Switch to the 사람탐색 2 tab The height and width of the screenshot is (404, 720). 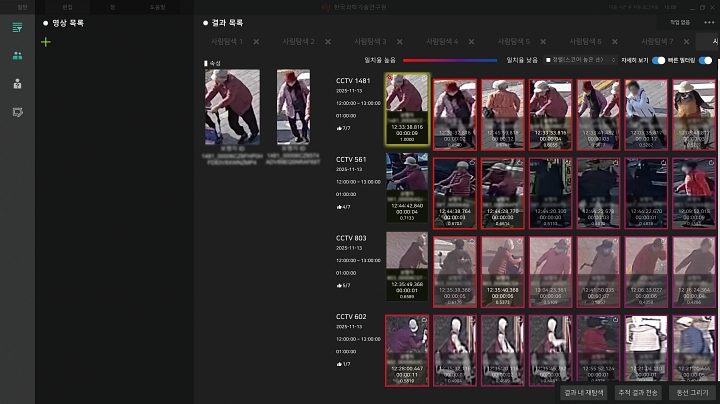click(298, 42)
